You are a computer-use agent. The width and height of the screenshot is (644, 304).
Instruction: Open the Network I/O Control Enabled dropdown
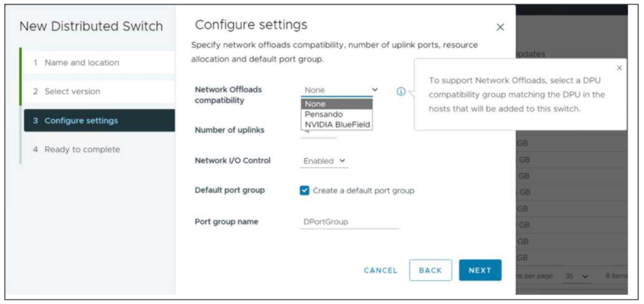(x=325, y=161)
